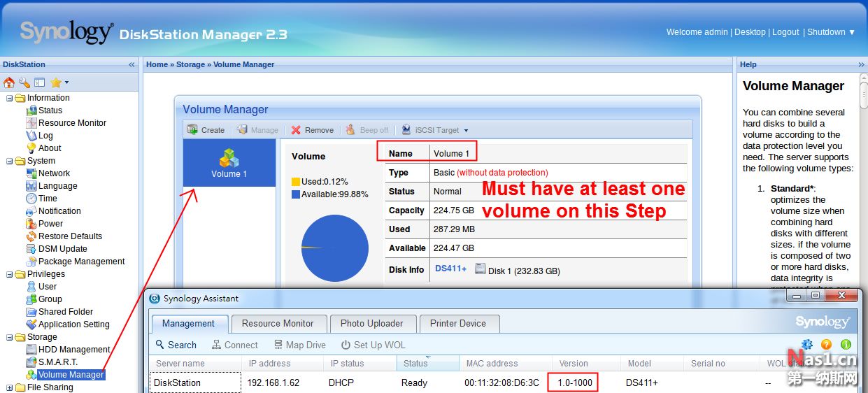The image size is (868, 393).
Task: Switch to Photo Uploader tab
Action: tap(371, 324)
